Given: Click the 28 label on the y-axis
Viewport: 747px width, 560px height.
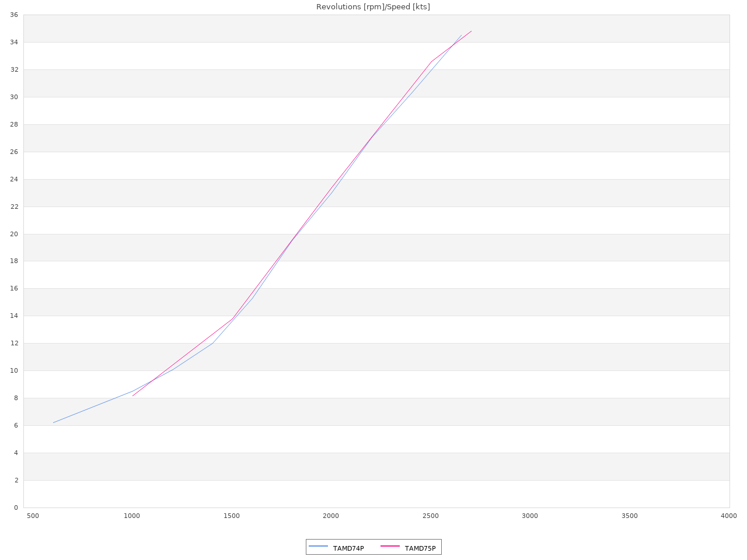Looking at the screenshot, I should point(14,124).
